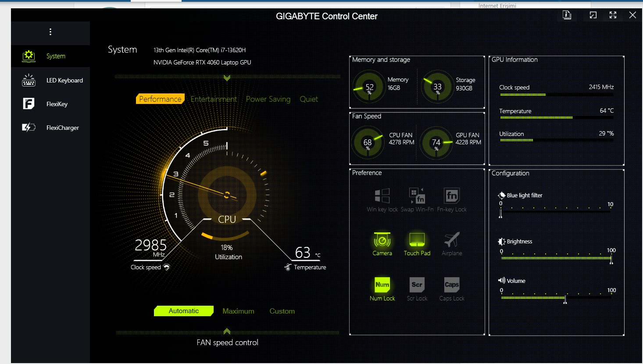Select Automatic fan mode
The height and width of the screenshot is (364, 643).
click(184, 311)
